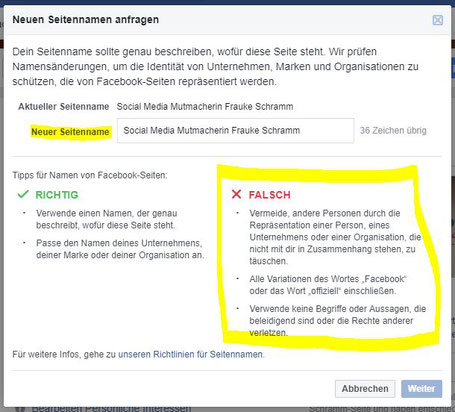Open unseren Richtlinien für Seitennamen link

pos(190,354)
